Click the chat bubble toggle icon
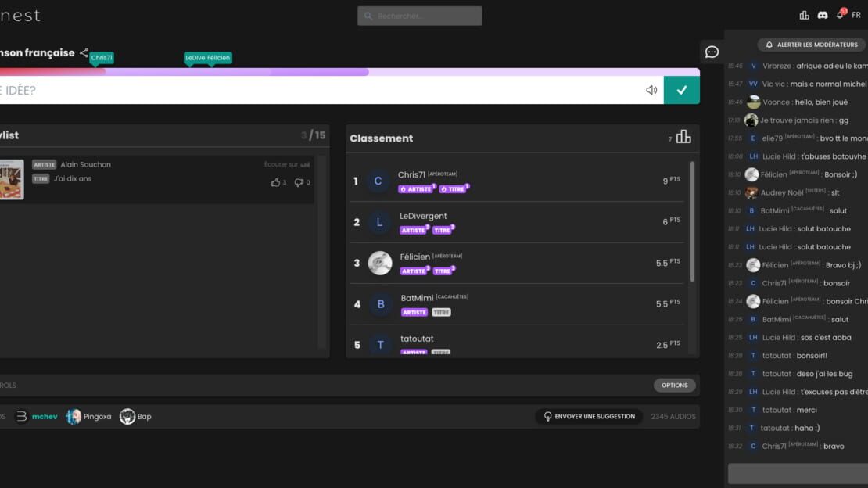Screen dimensions: 868x488 pyautogui.click(x=712, y=52)
